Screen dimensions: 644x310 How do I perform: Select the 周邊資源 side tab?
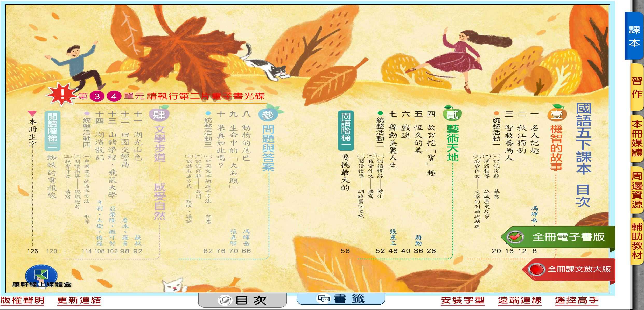(x=637, y=190)
